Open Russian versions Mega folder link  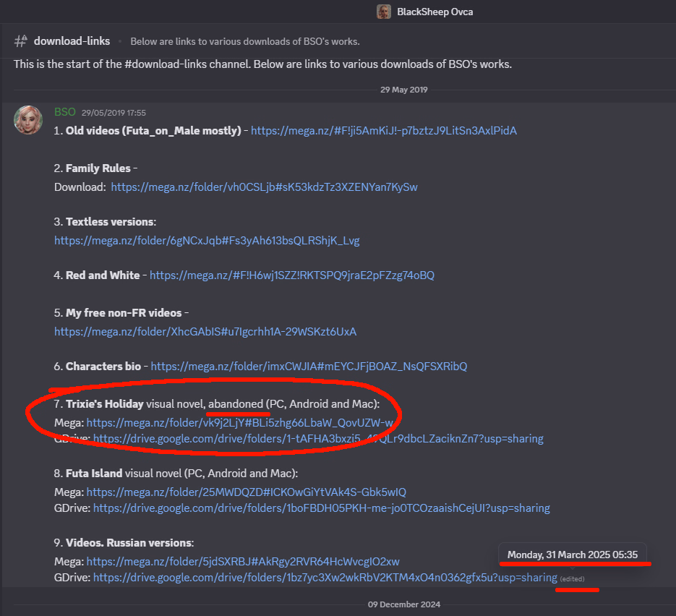[243, 561]
